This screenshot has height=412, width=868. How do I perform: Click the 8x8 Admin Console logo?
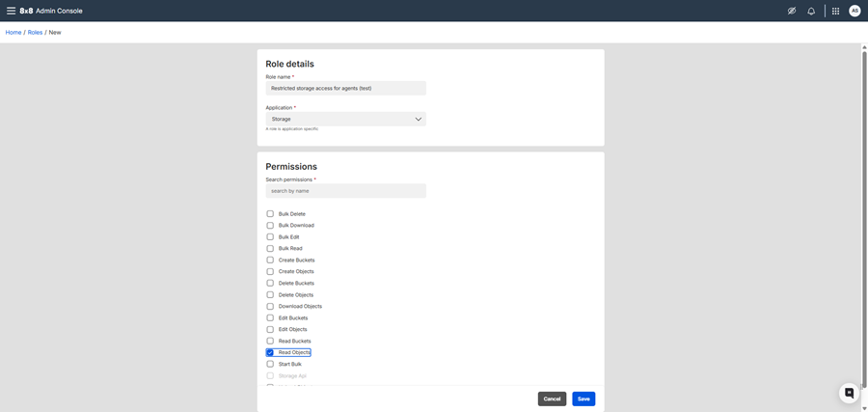(51, 11)
